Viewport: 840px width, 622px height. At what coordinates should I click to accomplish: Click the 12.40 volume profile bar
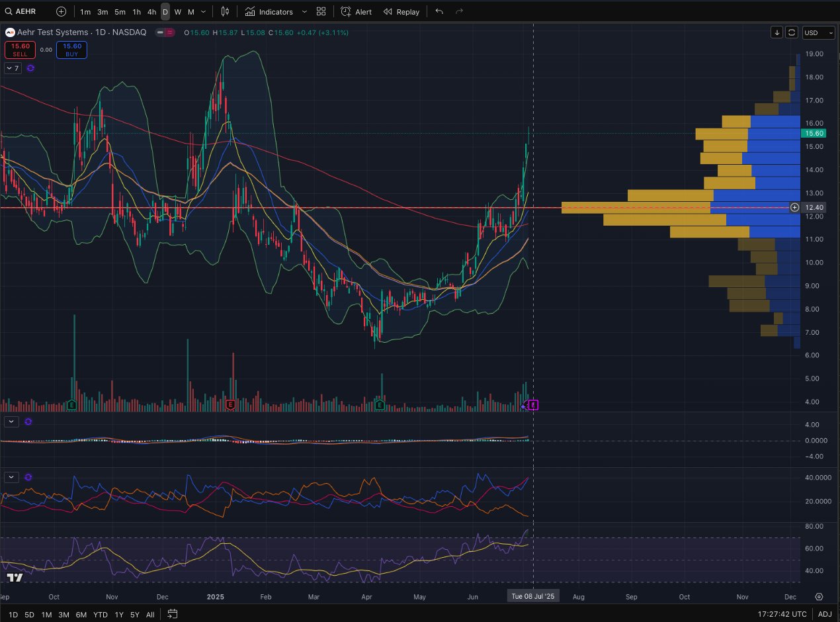click(681, 208)
